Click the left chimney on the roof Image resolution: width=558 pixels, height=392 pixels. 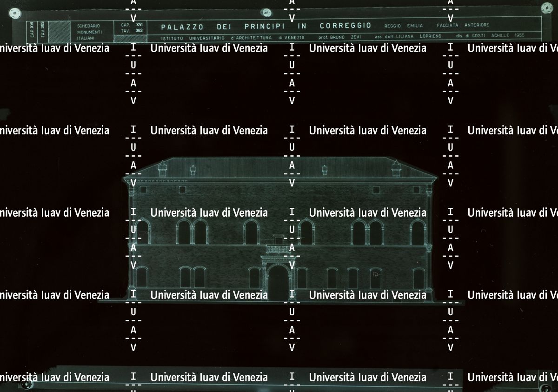pos(162,168)
